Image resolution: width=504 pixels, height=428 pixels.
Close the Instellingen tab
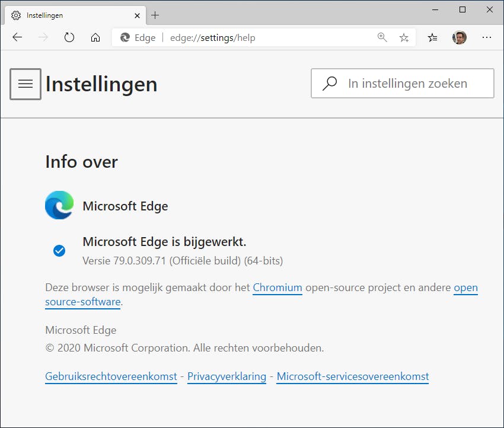click(137, 15)
